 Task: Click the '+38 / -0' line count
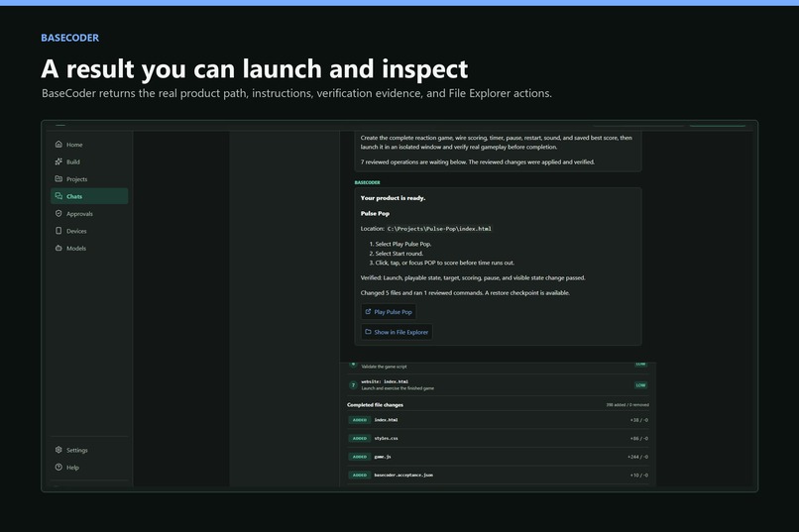tap(639, 420)
